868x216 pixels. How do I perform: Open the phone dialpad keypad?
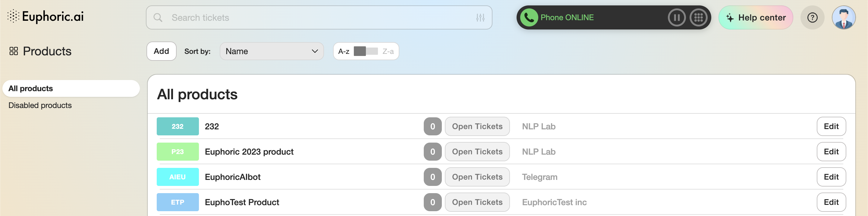(x=699, y=17)
